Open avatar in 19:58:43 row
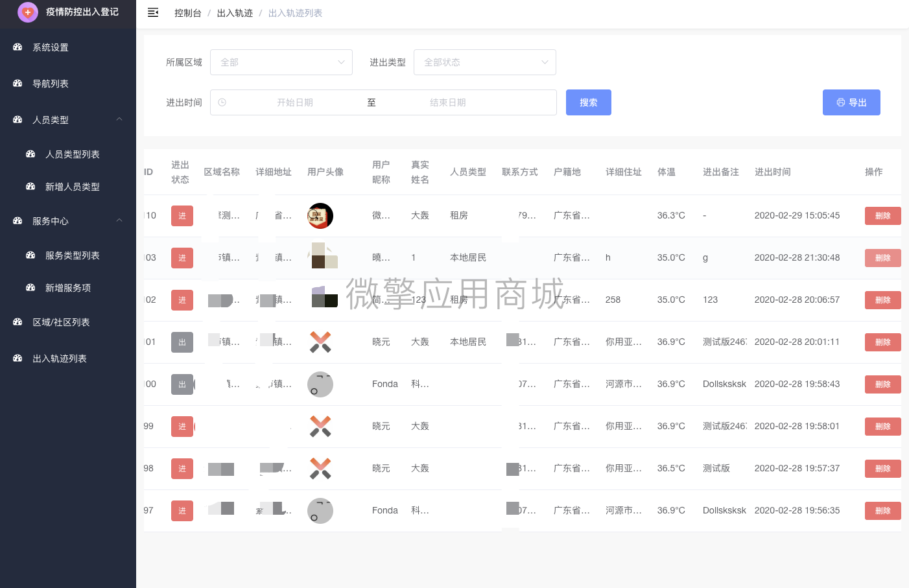Image resolution: width=909 pixels, height=588 pixels. click(320, 384)
